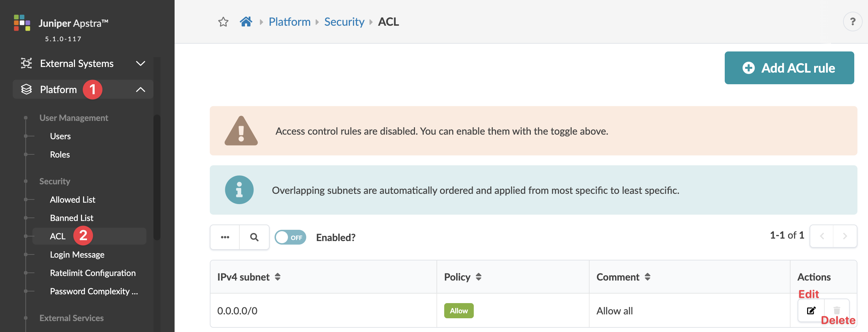
Task: Click the search magnifier icon
Action: point(254,237)
